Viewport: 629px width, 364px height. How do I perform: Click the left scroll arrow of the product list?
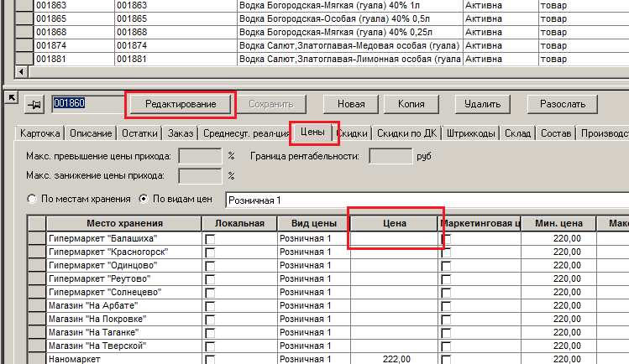click(x=21, y=72)
